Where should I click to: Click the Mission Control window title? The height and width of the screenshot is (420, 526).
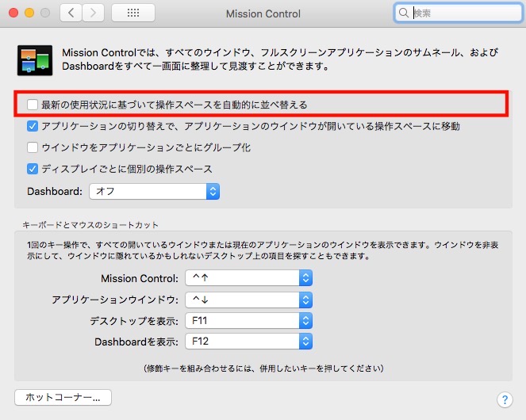[x=263, y=13]
